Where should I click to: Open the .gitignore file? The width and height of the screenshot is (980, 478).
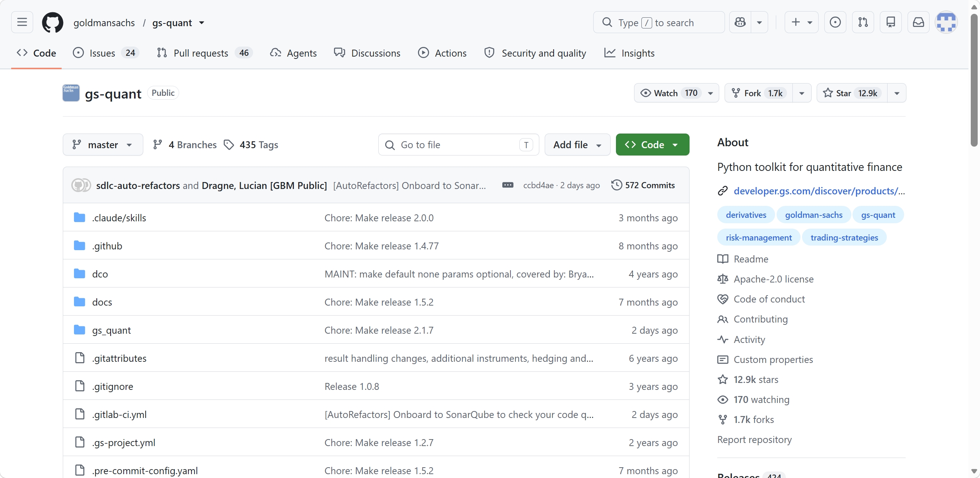112,386
